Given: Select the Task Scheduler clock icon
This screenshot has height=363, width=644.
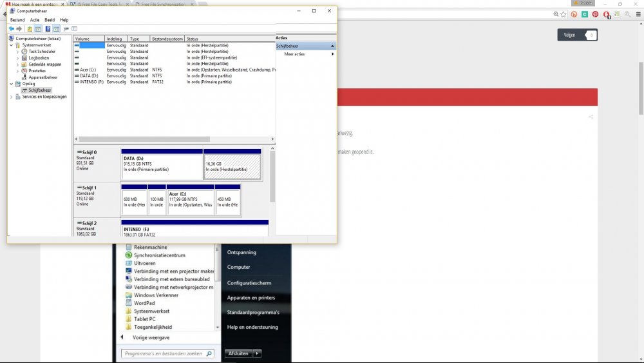Looking at the screenshot, I should coord(24,52).
